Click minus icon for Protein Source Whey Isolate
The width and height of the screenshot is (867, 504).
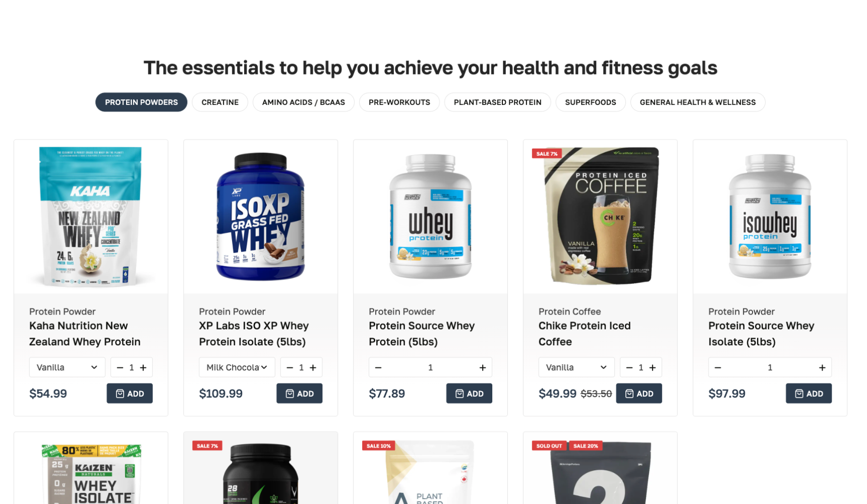718,368
